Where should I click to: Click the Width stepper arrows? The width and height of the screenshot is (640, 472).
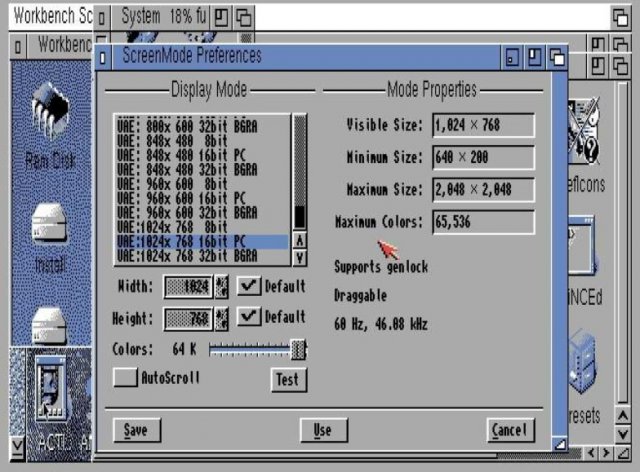pos(221,286)
